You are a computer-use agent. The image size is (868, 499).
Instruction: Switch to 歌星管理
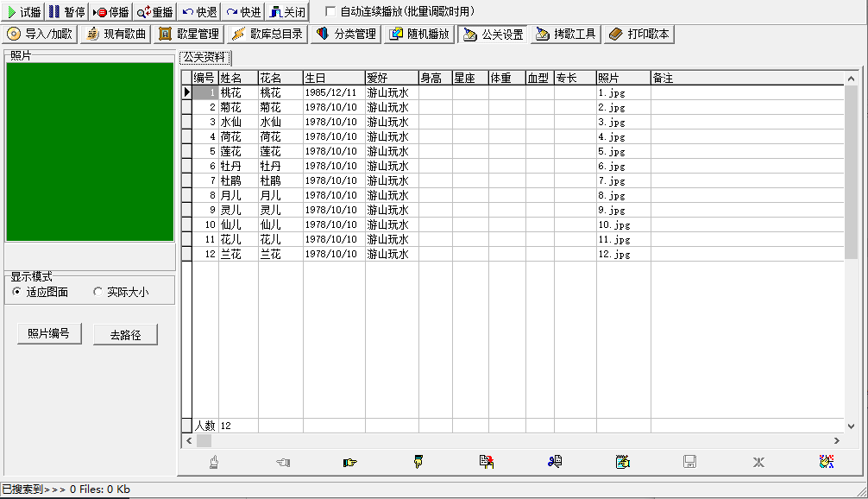[x=189, y=35]
